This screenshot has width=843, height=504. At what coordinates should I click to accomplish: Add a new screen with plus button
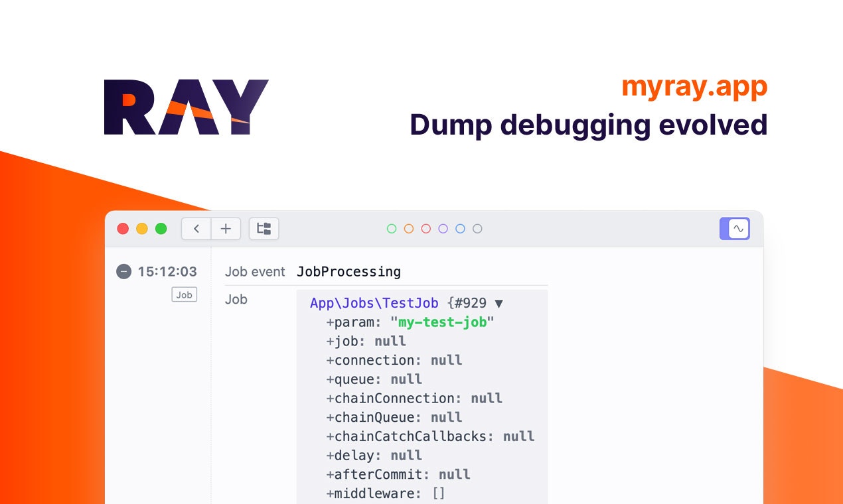coord(226,229)
